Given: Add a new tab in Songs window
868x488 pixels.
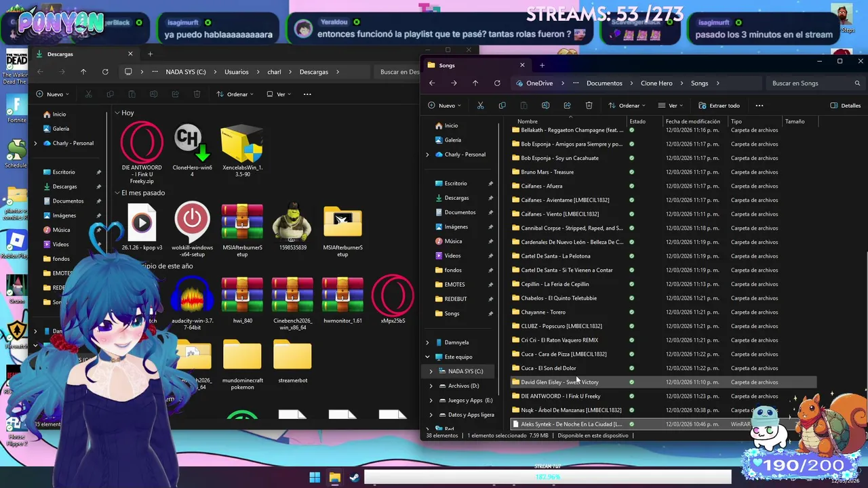Looking at the screenshot, I should tap(542, 65).
